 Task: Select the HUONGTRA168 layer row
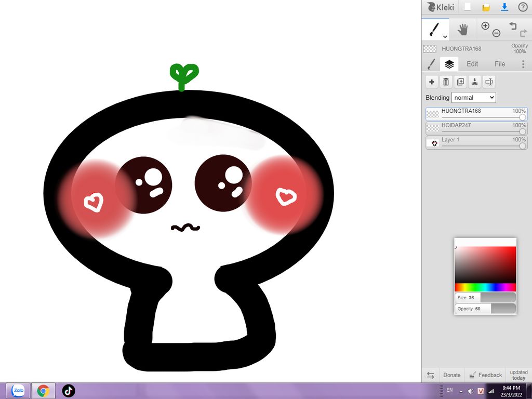476,114
